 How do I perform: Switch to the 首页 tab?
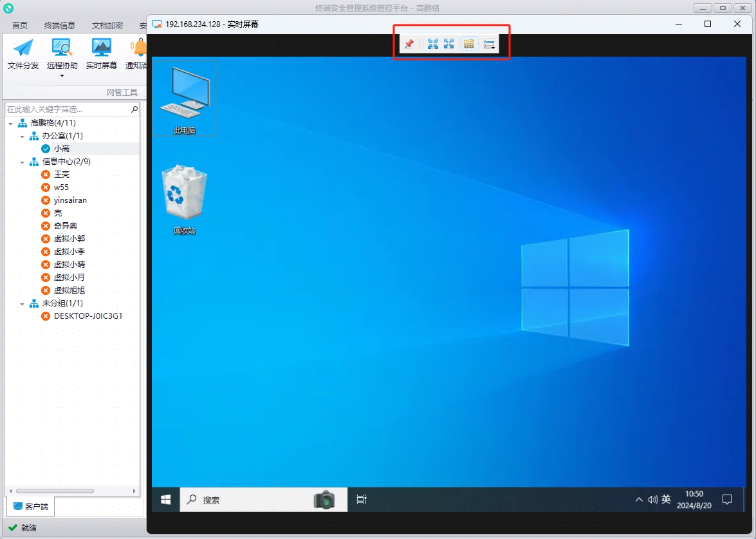coord(20,26)
